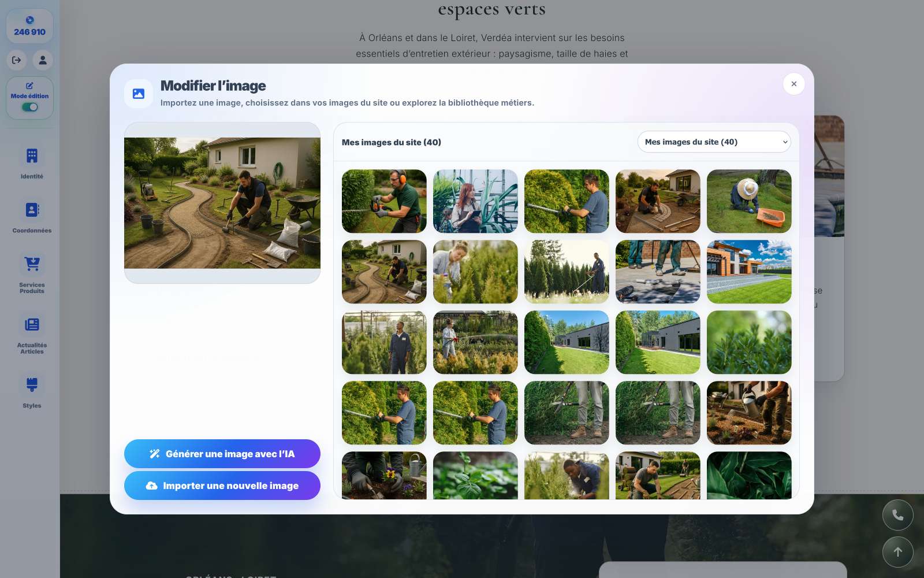Select thumbnail of workers' legs on paved ground
Viewport: 924px width, 578px height.
658,272
